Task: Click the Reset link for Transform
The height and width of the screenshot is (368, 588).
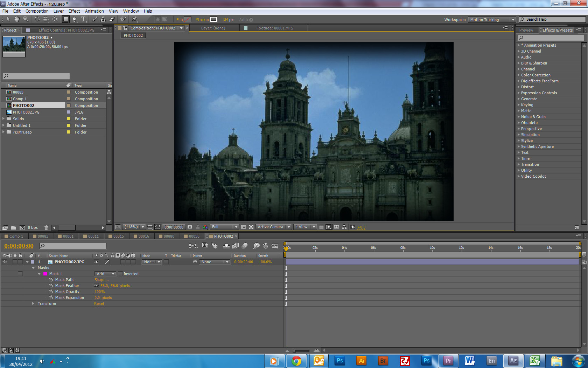Action: click(99, 304)
